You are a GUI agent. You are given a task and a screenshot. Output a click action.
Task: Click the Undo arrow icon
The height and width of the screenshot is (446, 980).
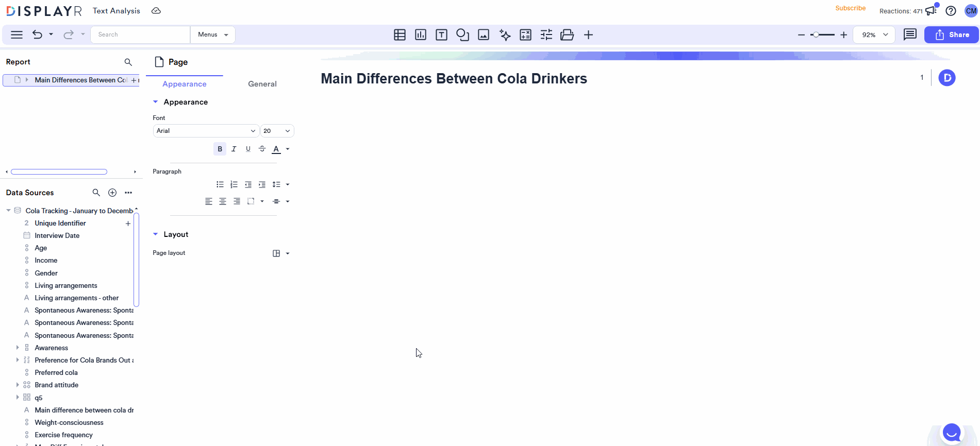click(x=37, y=35)
